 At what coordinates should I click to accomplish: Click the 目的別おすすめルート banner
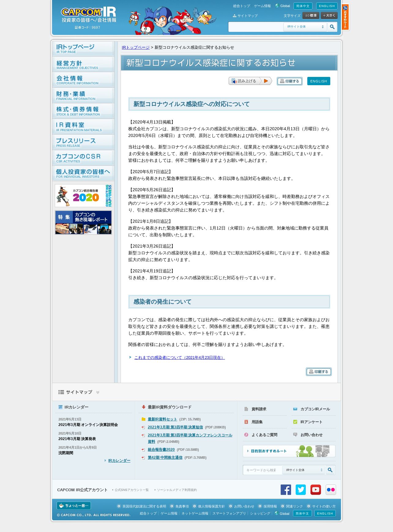tap(289, 451)
